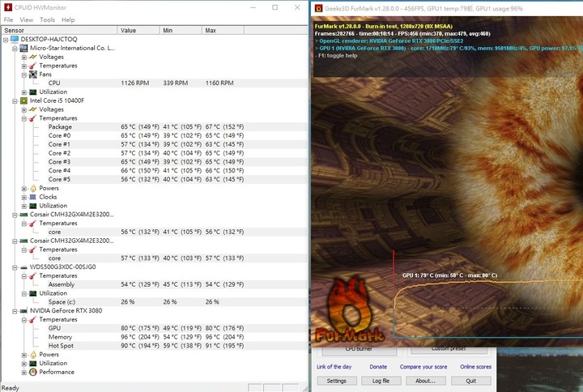Click the Temperatures thermometer icon under WDS500G3X0C
583x392 pixels.
(x=33, y=276)
